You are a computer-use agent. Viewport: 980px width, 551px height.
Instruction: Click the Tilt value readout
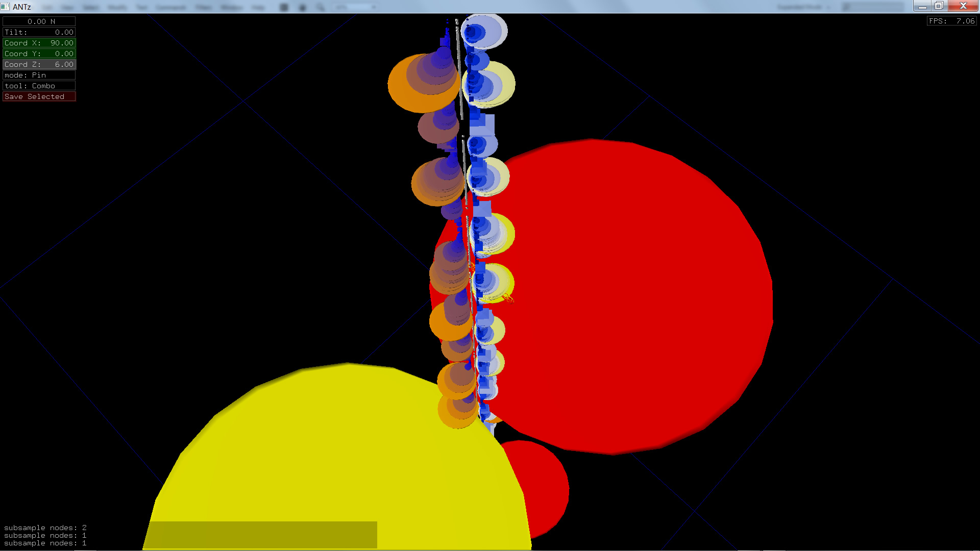tap(39, 32)
